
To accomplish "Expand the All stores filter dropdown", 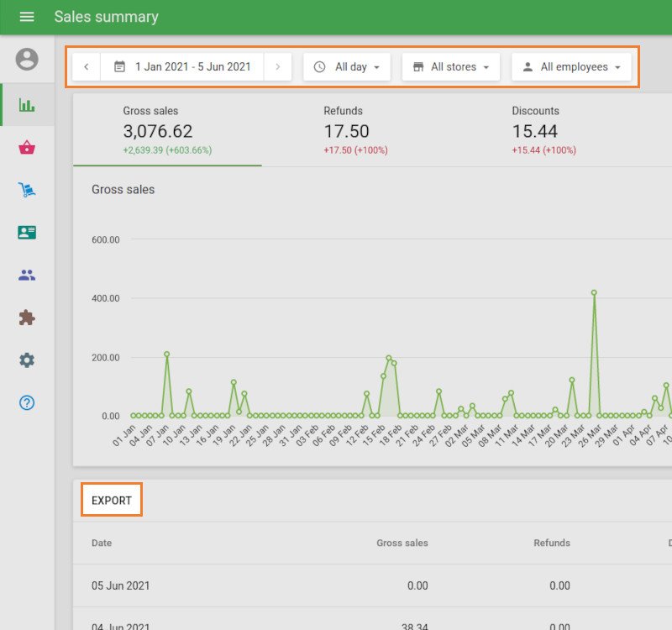I will point(451,67).
